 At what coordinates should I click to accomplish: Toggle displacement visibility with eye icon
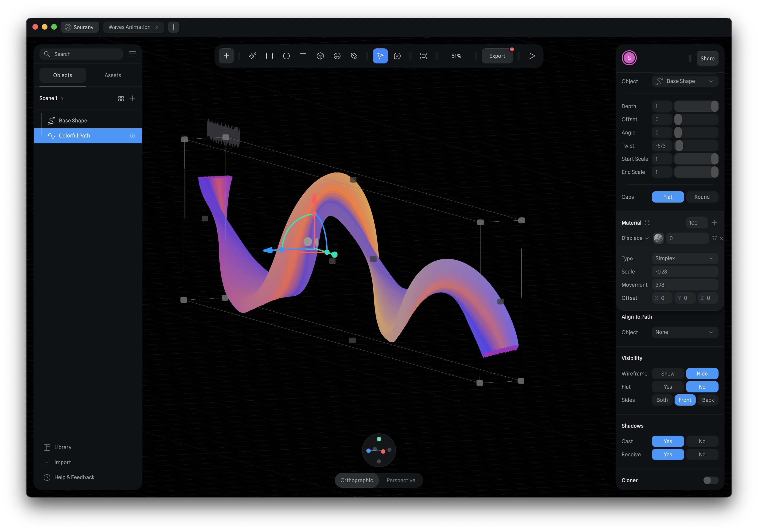click(x=714, y=238)
